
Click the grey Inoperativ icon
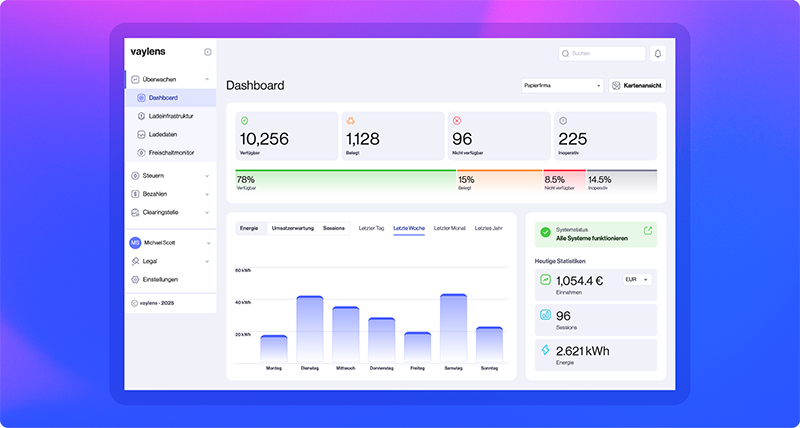(x=563, y=121)
